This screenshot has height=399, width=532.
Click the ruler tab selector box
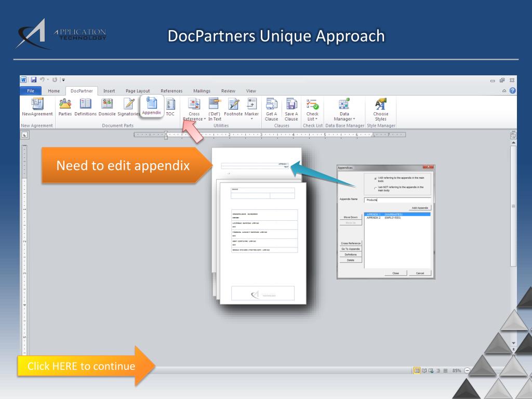[25, 135]
